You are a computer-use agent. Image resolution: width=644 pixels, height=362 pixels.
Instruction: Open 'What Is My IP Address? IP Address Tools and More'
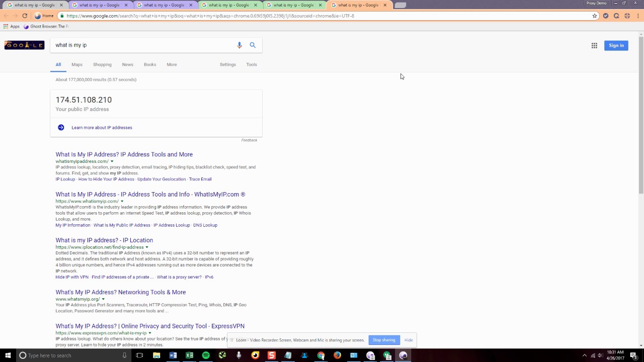[x=124, y=154]
